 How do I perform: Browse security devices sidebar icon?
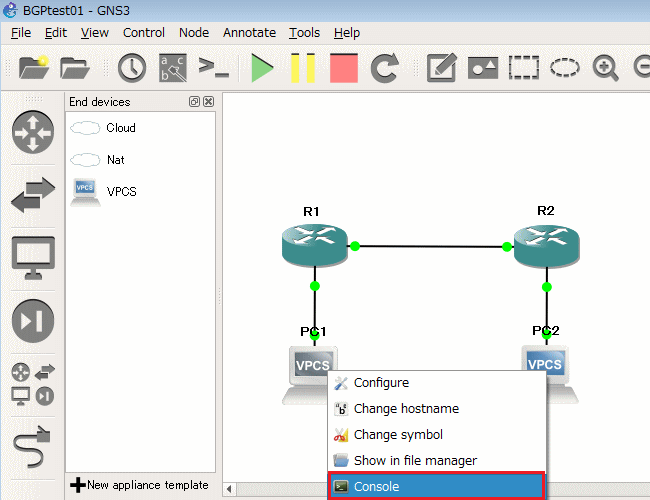coord(33,321)
